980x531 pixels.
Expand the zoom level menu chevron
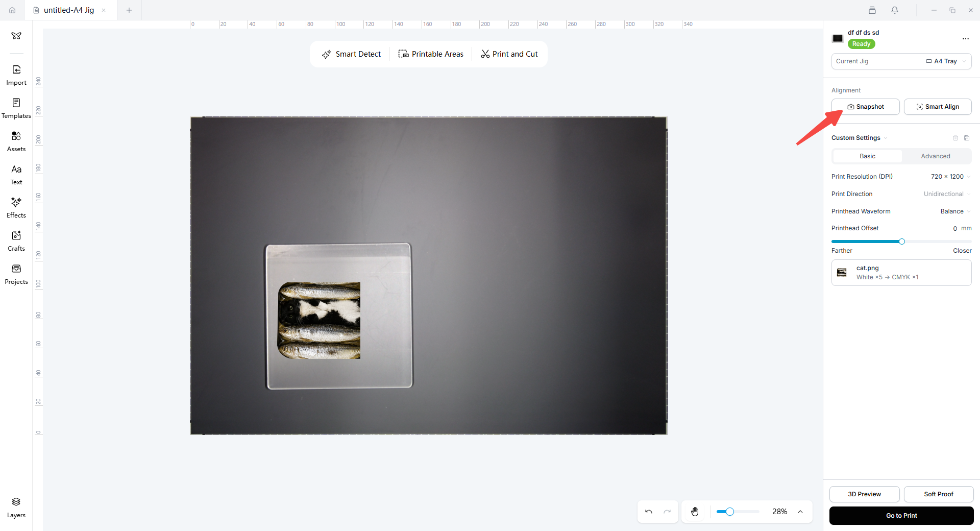[x=800, y=512]
